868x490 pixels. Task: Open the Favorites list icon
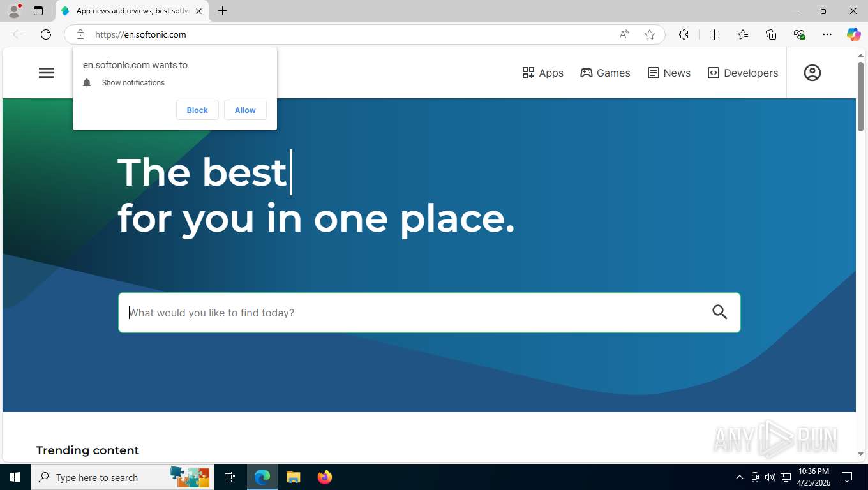743,34
